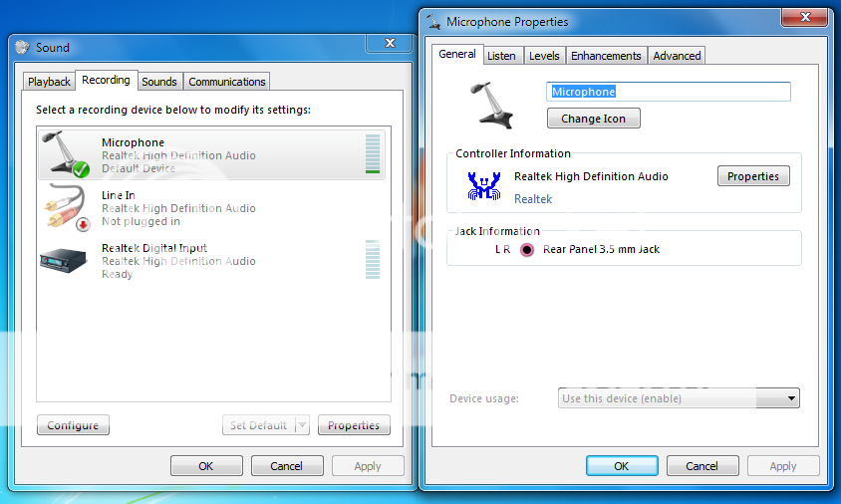Click OK in the Sound window
841x504 pixels.
click(x=206, y=466)
